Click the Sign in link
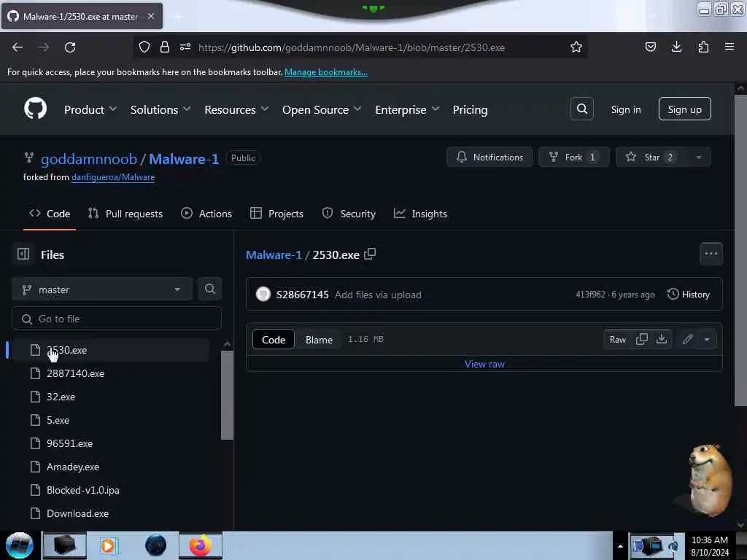 [x=625, y=109]
